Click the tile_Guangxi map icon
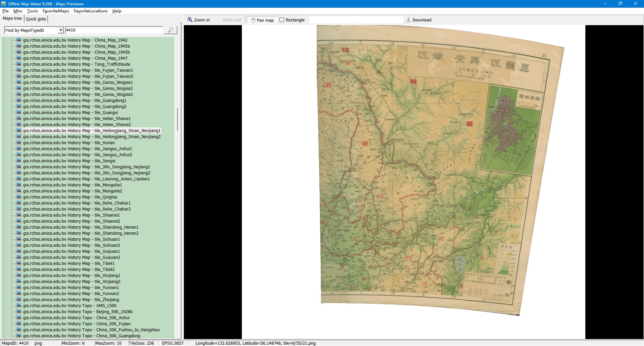The image size is (644, 346). pyautogui.click(x=19, y=112)
